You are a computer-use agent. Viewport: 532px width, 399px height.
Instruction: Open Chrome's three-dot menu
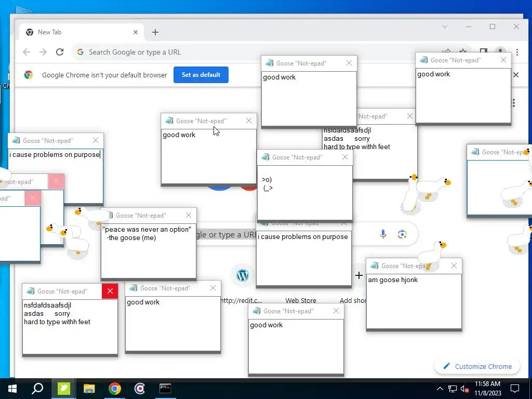pyautogui.click(x=517, y=52)
